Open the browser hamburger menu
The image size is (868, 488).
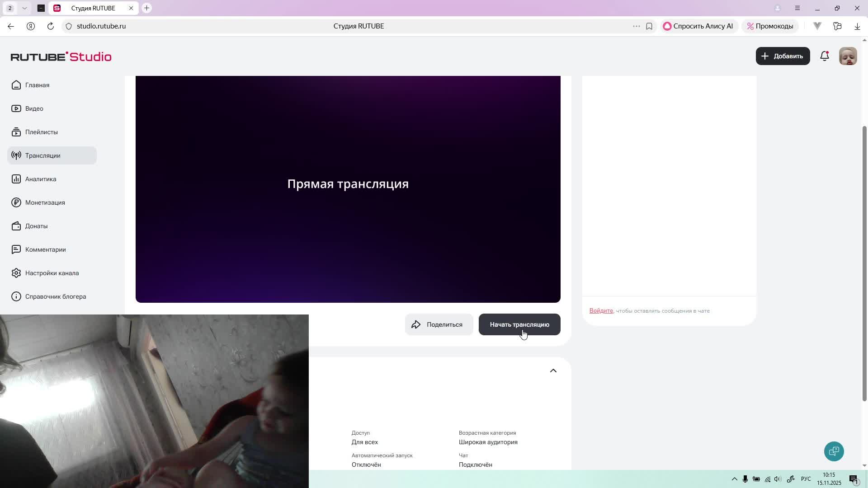pyautogui.click(x=797, y=8)
